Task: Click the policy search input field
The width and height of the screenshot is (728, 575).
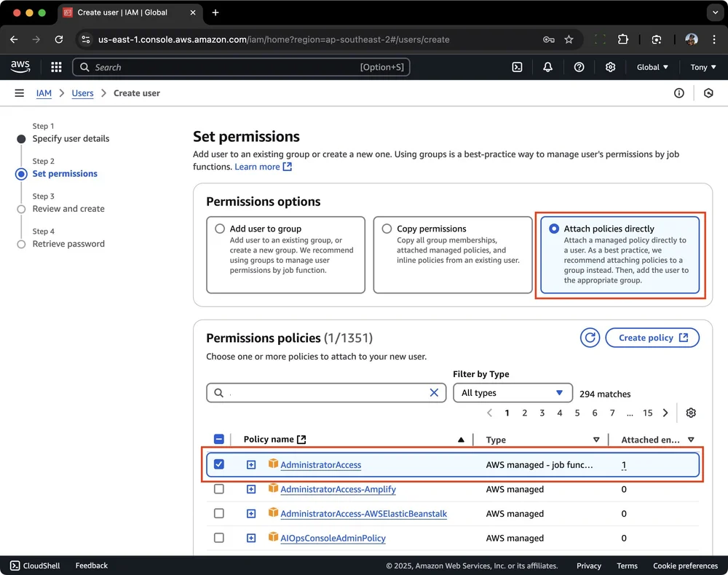Action: pos(326,392)
